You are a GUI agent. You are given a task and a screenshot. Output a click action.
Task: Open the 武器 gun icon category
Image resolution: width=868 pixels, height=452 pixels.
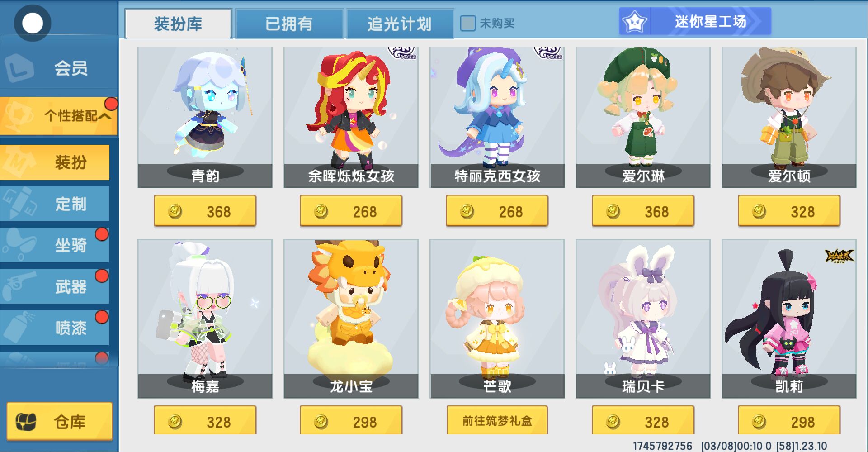tap(55, 286)
